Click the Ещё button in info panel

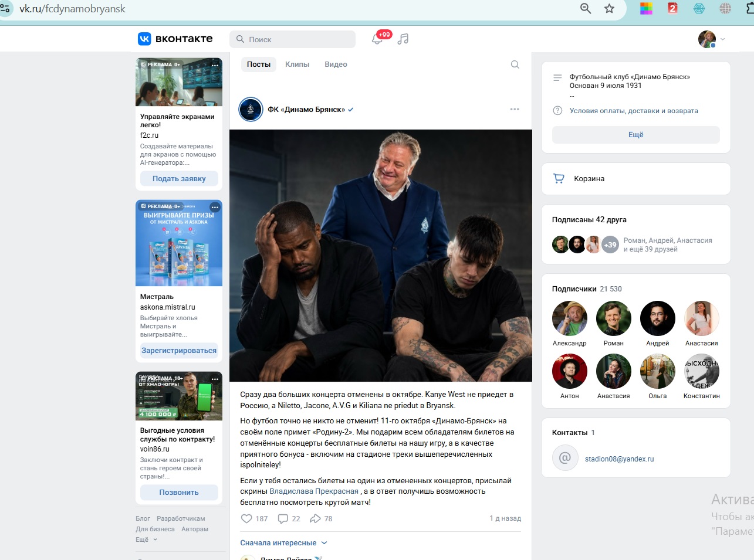636,134
